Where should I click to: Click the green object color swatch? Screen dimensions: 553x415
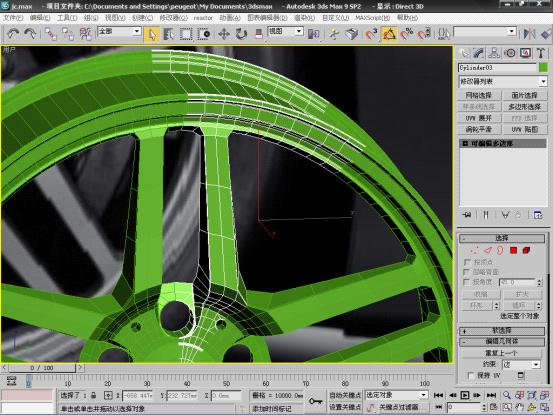[x=543, y=67]
